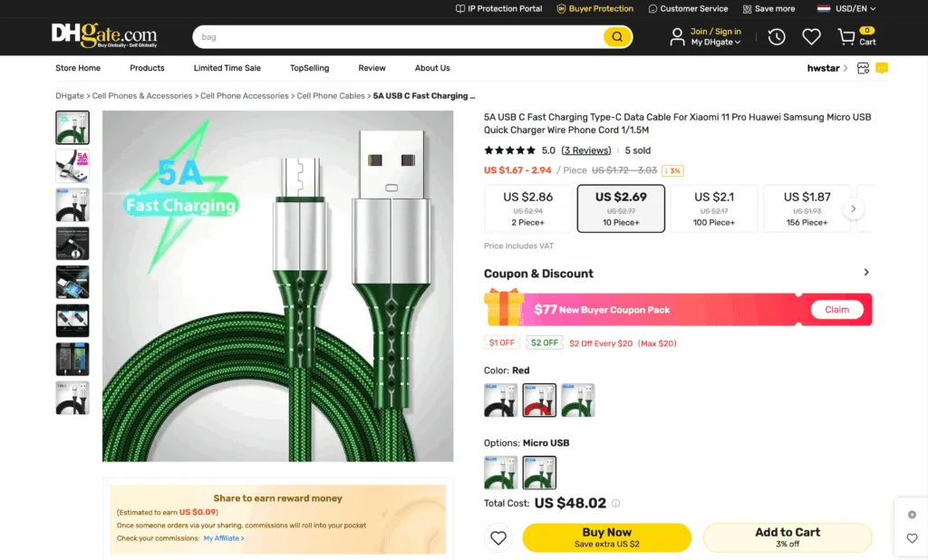The image size is (928, 560).
Task: Choose the second Micro USB cable option
Action: [539, 471]
